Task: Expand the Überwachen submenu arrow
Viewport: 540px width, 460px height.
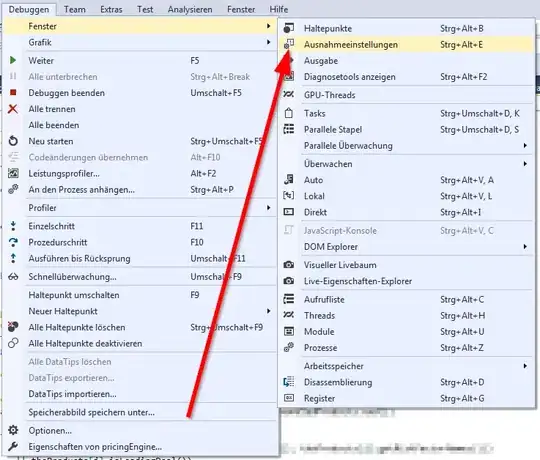Action: click(x=525, y=164)
